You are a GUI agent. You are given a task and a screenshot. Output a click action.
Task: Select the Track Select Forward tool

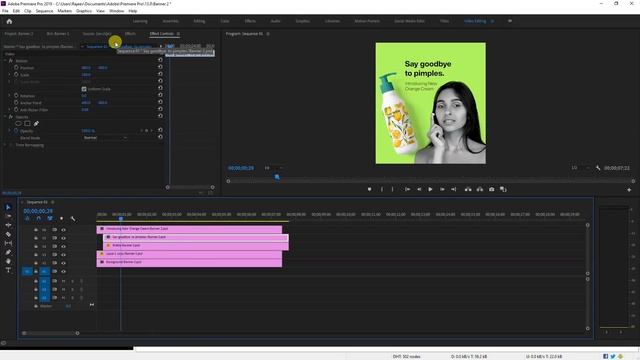tap(8, 216)
